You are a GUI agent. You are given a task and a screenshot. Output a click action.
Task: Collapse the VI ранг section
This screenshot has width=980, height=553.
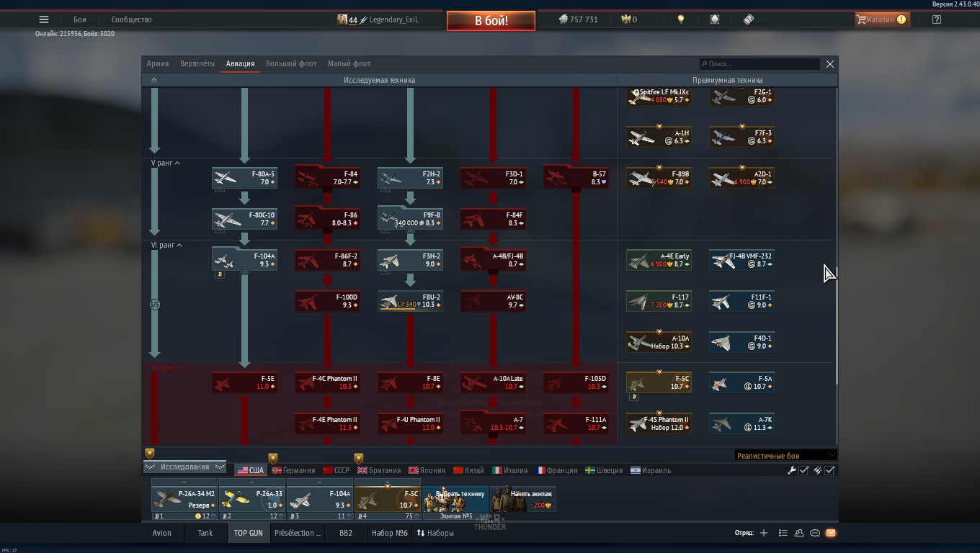click(x=166, y=246)
